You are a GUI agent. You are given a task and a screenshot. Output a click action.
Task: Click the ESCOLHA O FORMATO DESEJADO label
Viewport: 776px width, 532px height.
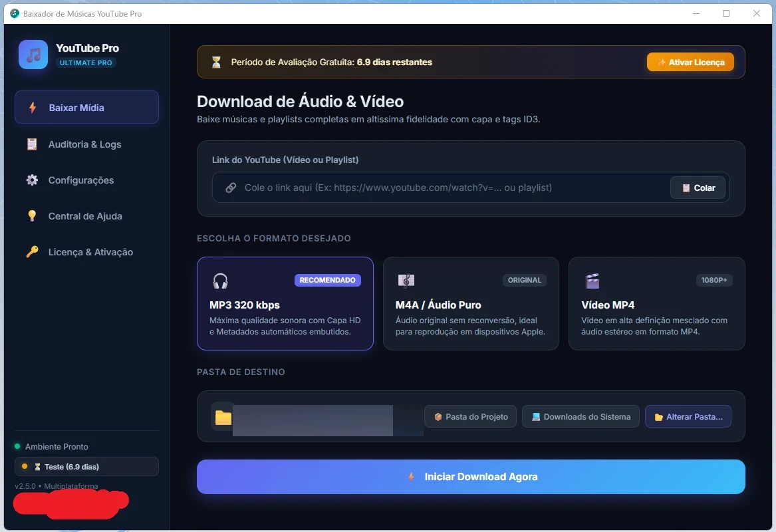pos(274,238)
